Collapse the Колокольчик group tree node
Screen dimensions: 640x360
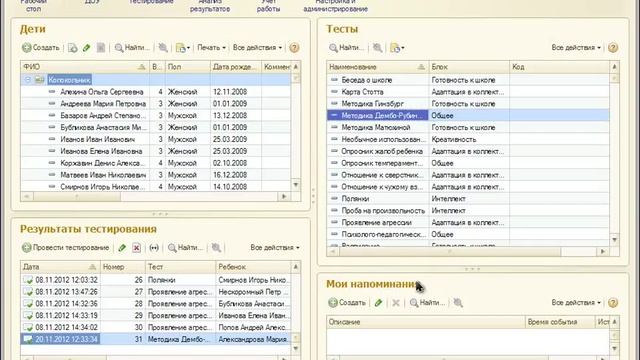click(28, 80)
